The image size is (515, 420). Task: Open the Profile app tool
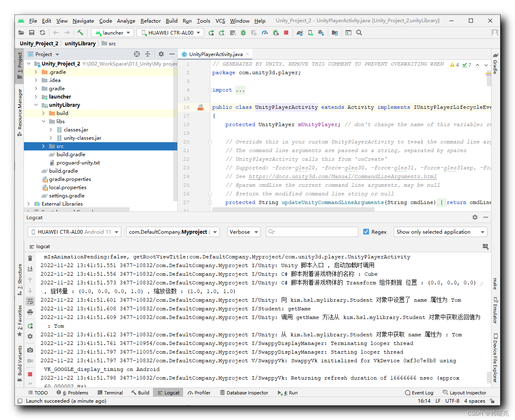264,32
